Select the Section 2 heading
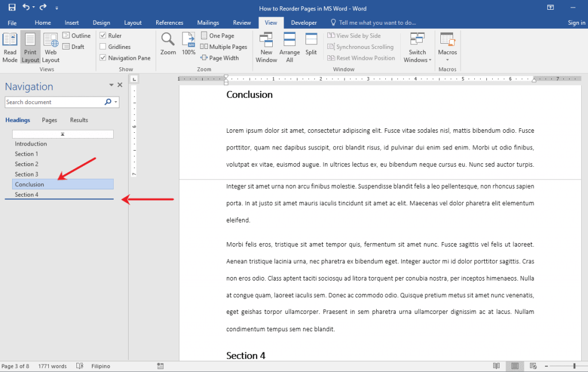The width and height of the screenshot is (588, 372). (26, 164)
